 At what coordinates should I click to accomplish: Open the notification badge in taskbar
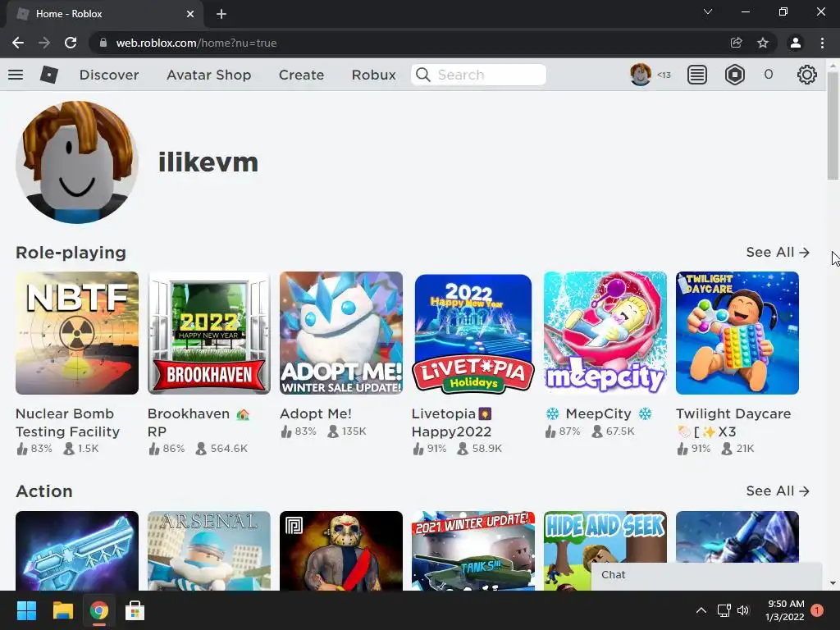(x=817, y=610)
